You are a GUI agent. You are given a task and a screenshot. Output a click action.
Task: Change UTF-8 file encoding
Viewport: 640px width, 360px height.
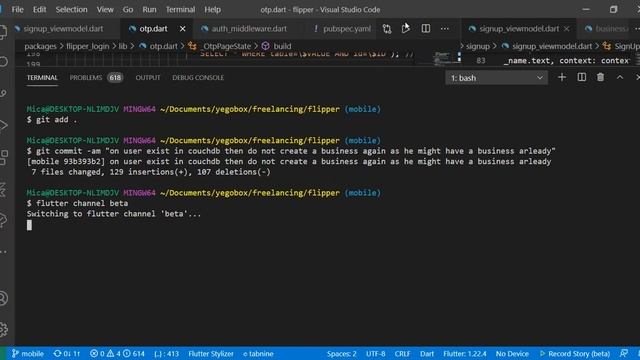pyautogui.click(x=376, y=353)
